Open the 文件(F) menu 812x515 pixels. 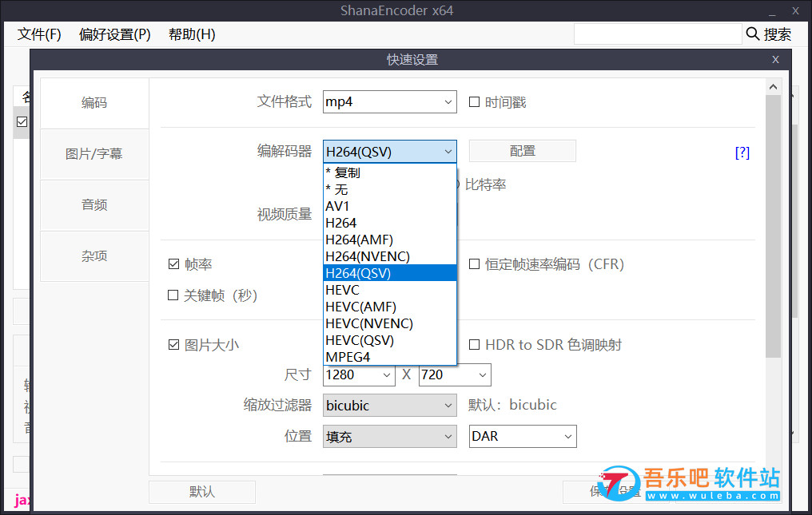[x=39, y=34]
